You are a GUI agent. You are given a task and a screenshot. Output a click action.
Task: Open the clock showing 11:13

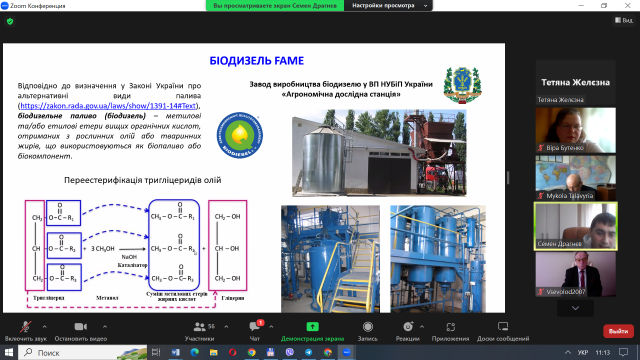pyautogui.click(x=602, y=352)
